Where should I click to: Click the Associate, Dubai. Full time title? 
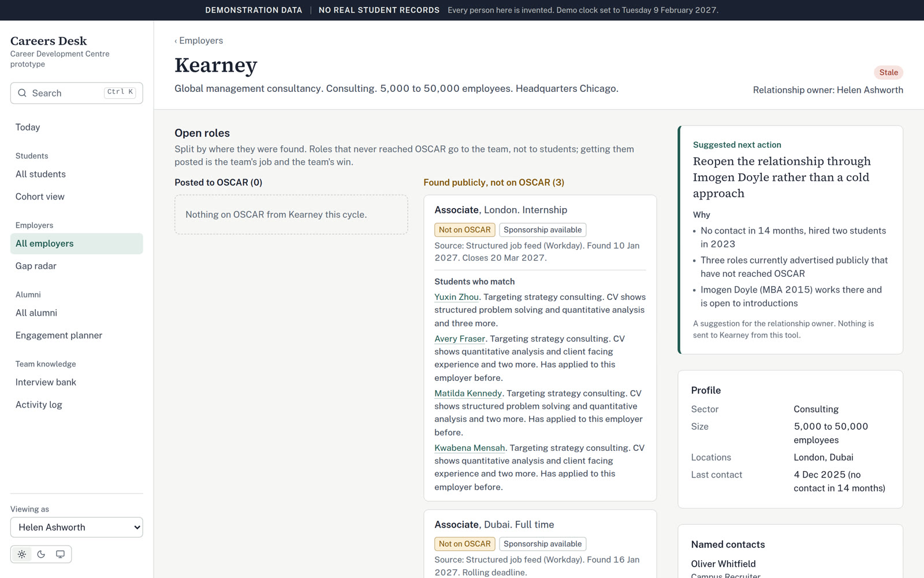(494, 524)
